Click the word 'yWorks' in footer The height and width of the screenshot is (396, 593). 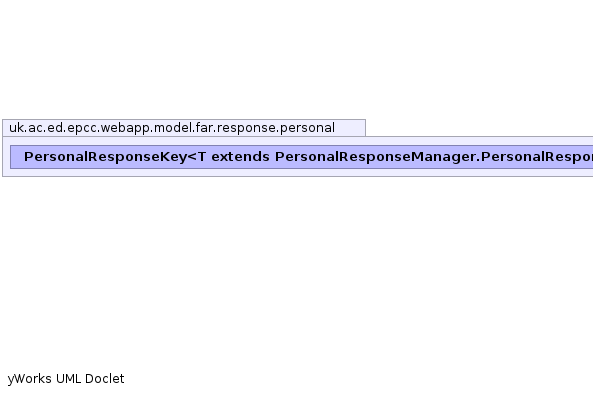click(29, 379)
